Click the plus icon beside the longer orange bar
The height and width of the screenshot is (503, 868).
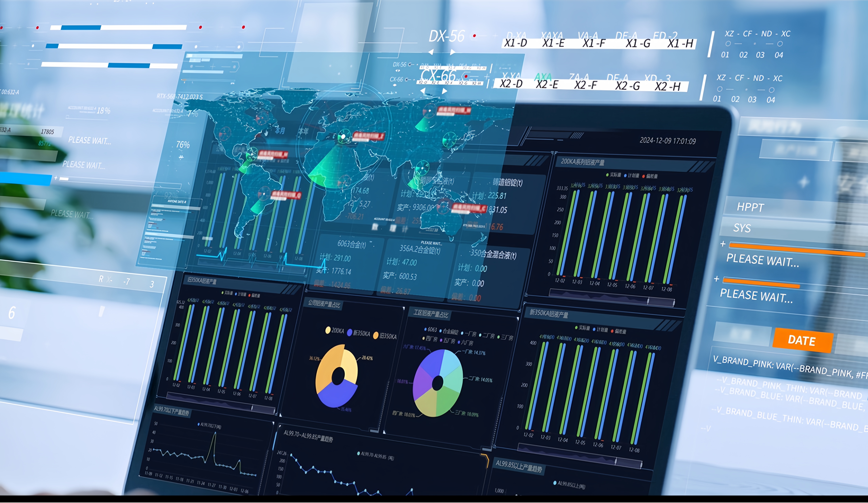[723, 244]
